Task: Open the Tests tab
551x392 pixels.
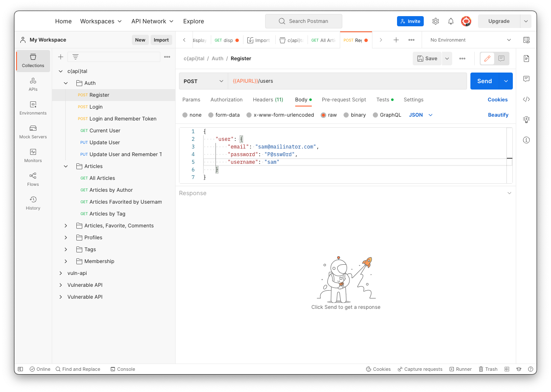Action: pyautogui.click(x=385, y=100)
